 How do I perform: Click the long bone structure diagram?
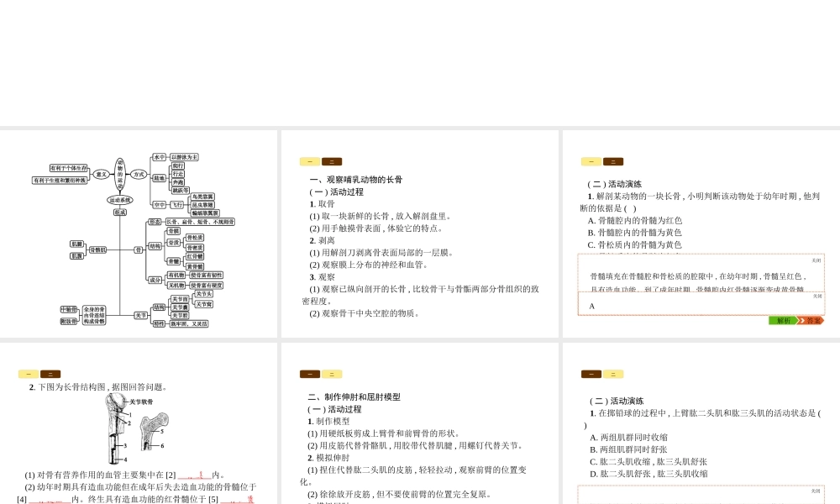click(137, 428)
